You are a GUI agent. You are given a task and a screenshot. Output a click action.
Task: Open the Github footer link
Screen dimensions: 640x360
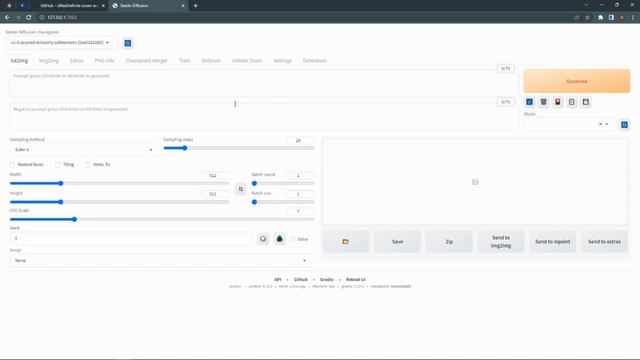(x=301, y=280)
